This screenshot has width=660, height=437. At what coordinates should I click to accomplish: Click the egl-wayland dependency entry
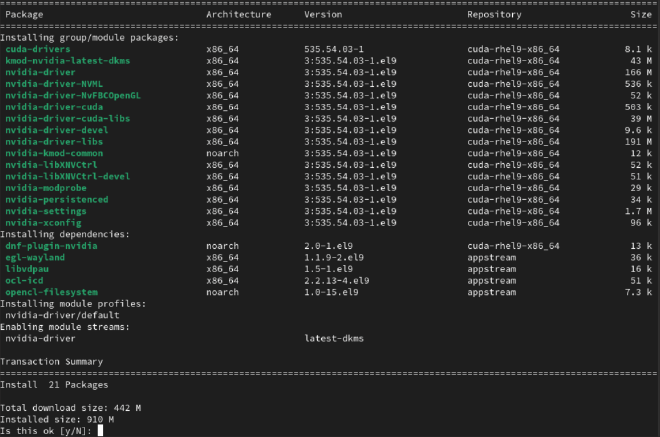(35, 257)
